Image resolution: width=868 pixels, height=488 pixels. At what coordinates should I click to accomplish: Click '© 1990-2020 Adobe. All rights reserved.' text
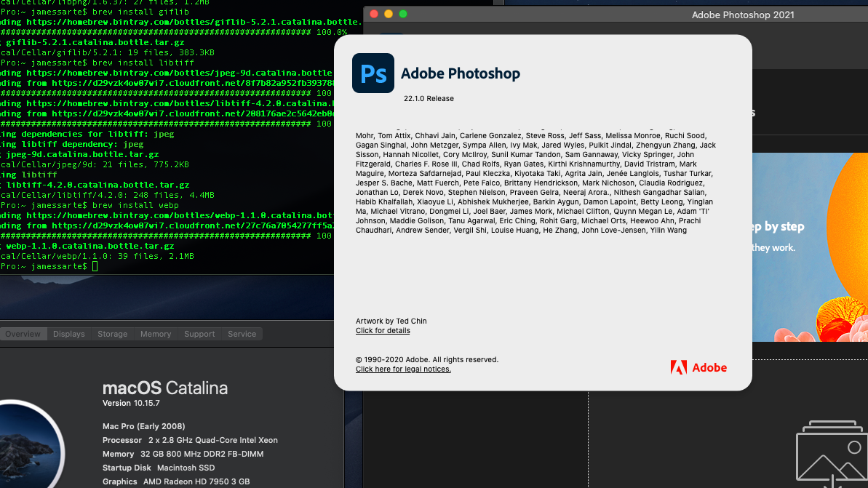point(427,360)
